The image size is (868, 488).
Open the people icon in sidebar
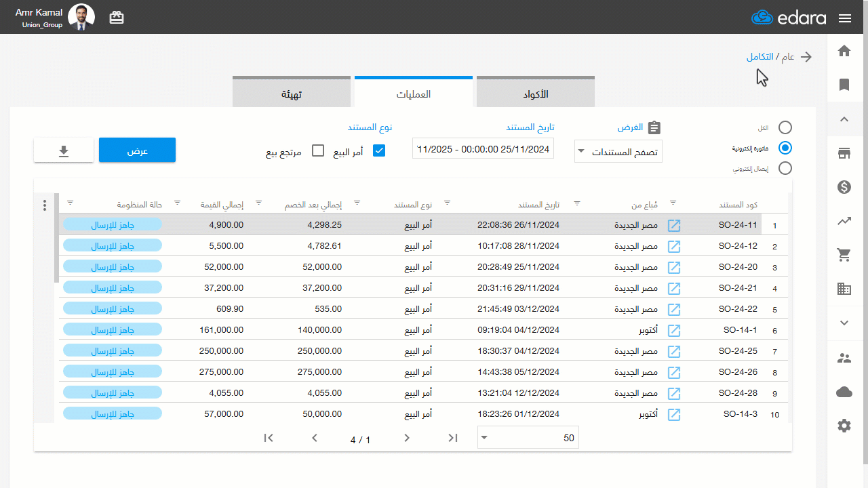(844, 359)
